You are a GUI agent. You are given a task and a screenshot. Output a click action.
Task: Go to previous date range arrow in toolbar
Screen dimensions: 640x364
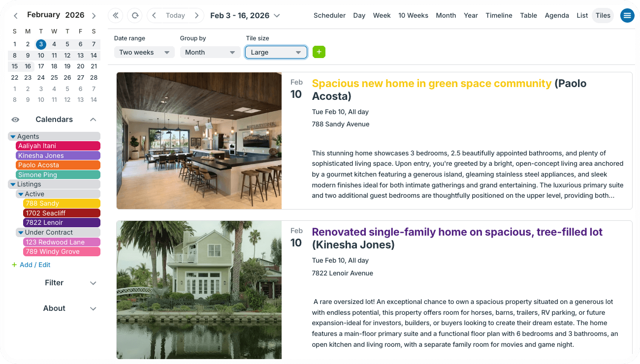coord(154,15)
